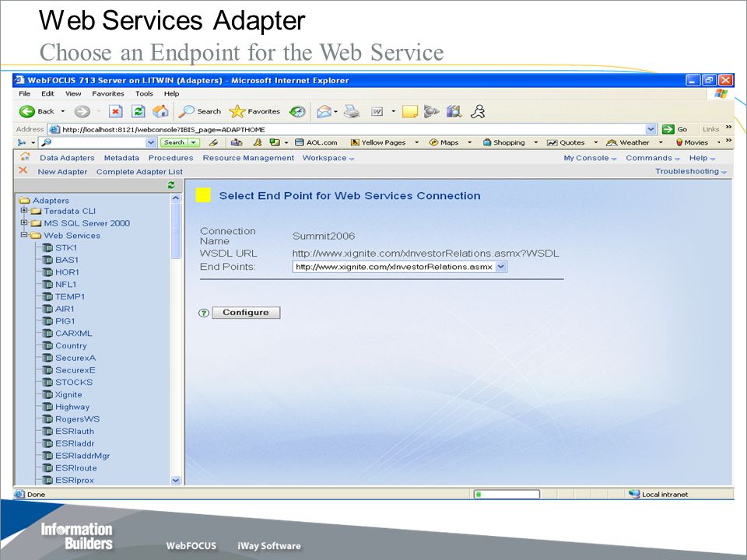
Task: Click the Messenger person icon
Action: pos(478,112)
